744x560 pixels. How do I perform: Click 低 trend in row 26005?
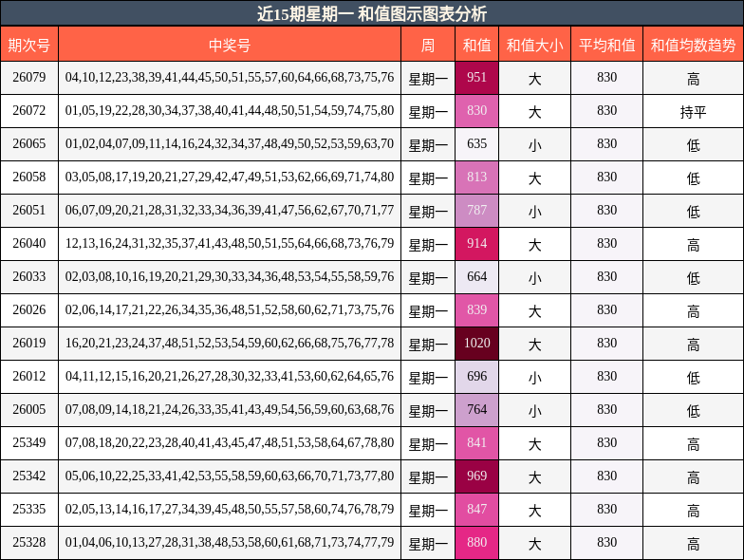[693, 411]
